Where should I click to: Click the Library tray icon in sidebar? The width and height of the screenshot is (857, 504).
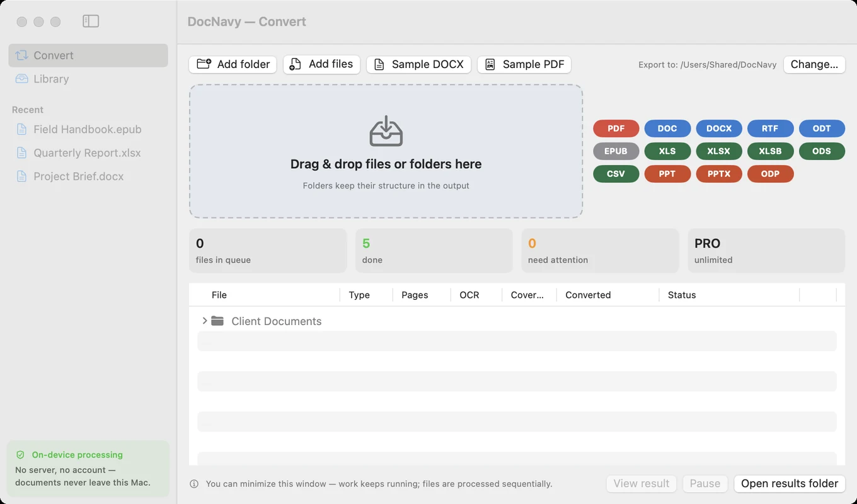click(x=22, y=79)
